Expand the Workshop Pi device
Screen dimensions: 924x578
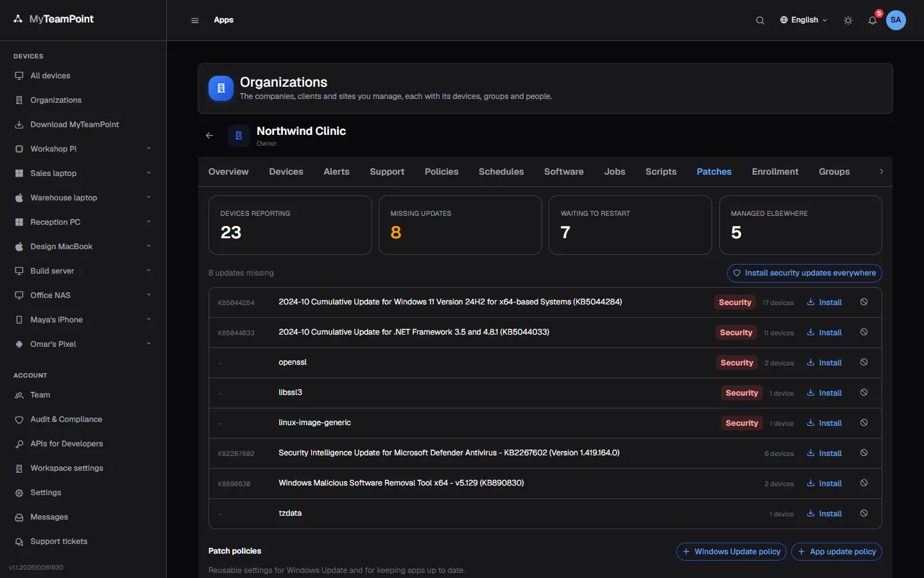[x=149, y=148]
